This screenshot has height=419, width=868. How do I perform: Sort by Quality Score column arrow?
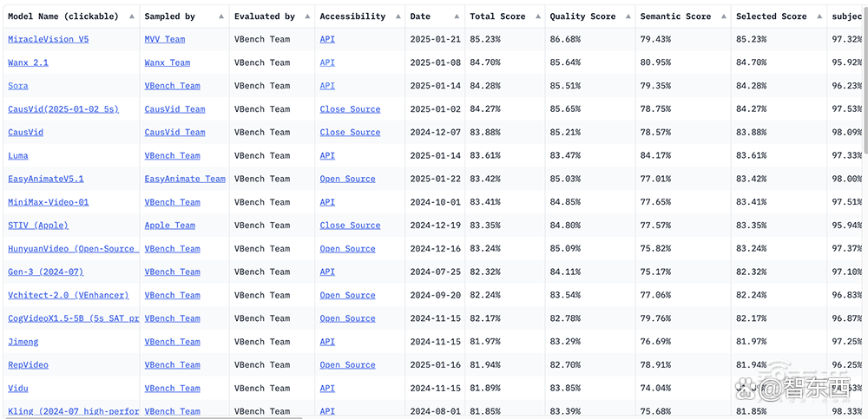628,16
